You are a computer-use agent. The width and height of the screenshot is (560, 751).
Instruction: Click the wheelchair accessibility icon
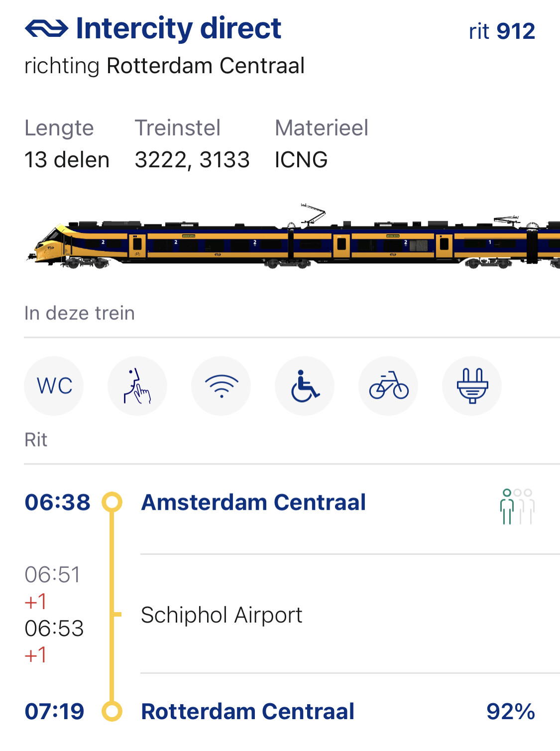305,386
